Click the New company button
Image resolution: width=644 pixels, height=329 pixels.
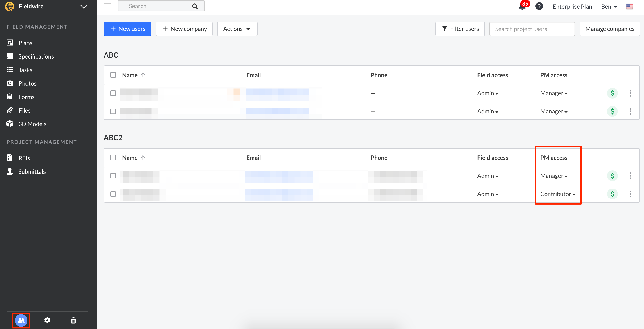184,29
